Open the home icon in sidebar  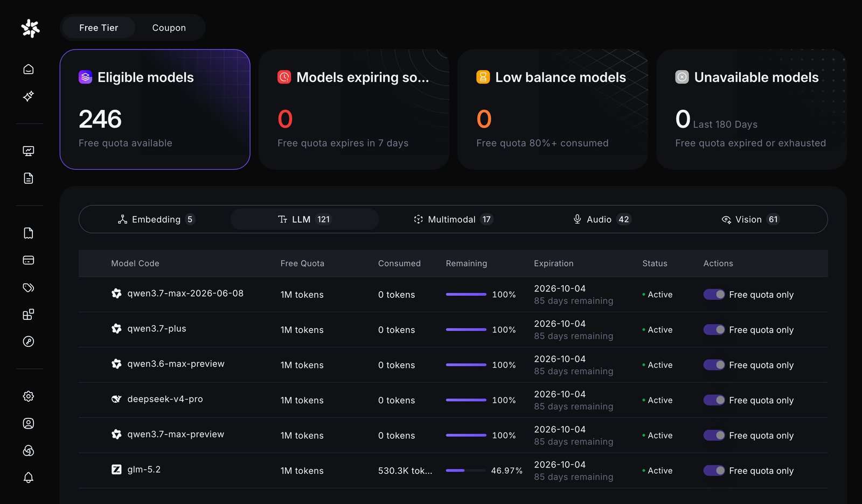tap(29, 69)
